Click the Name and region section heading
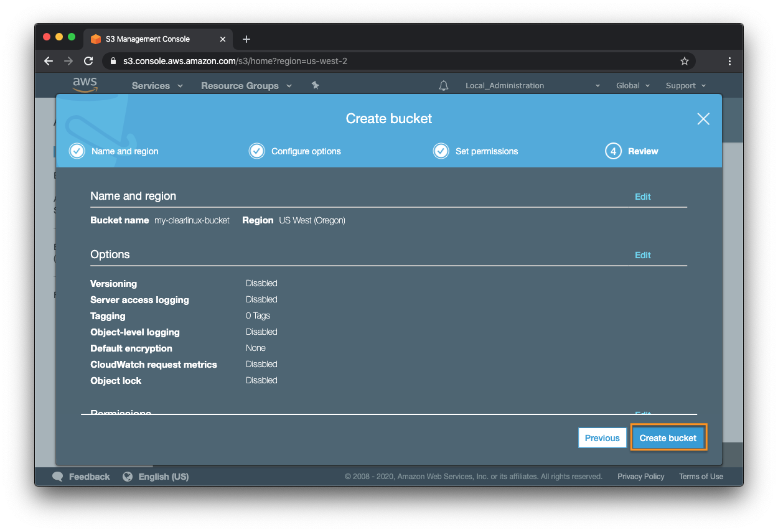The height and width of the screenshot is (532, 778). click(133, 196)
